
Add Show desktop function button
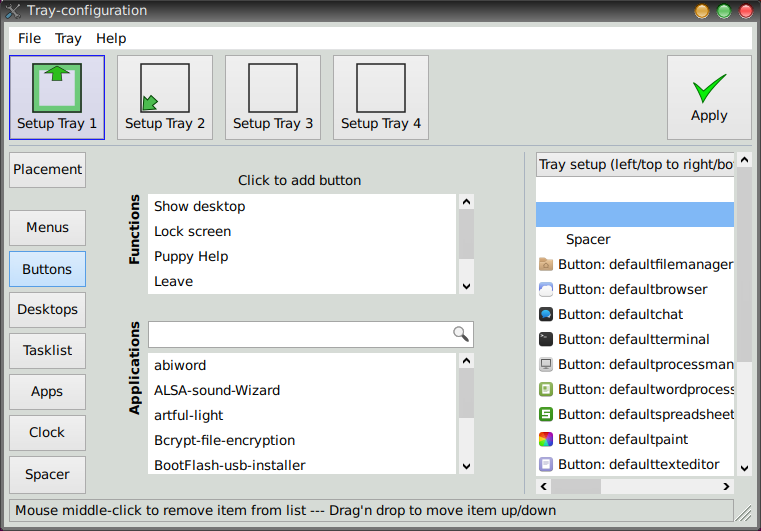click(302, 206)
